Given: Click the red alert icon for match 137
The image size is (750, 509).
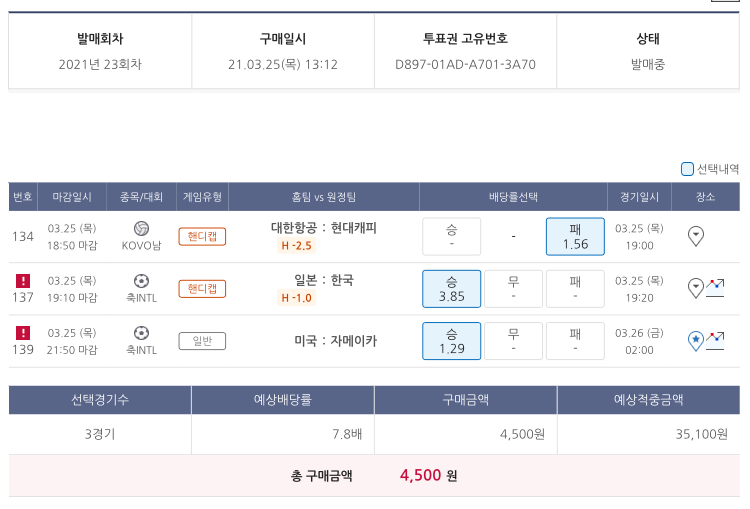Looking at the screenshot, I should coord(23,281).
